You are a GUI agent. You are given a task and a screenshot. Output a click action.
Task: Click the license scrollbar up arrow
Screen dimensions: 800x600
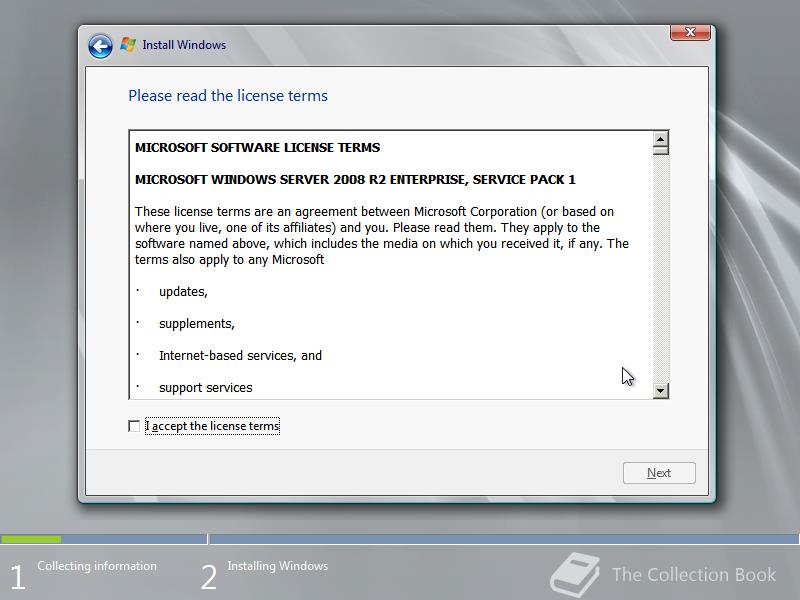click(661, 139)
